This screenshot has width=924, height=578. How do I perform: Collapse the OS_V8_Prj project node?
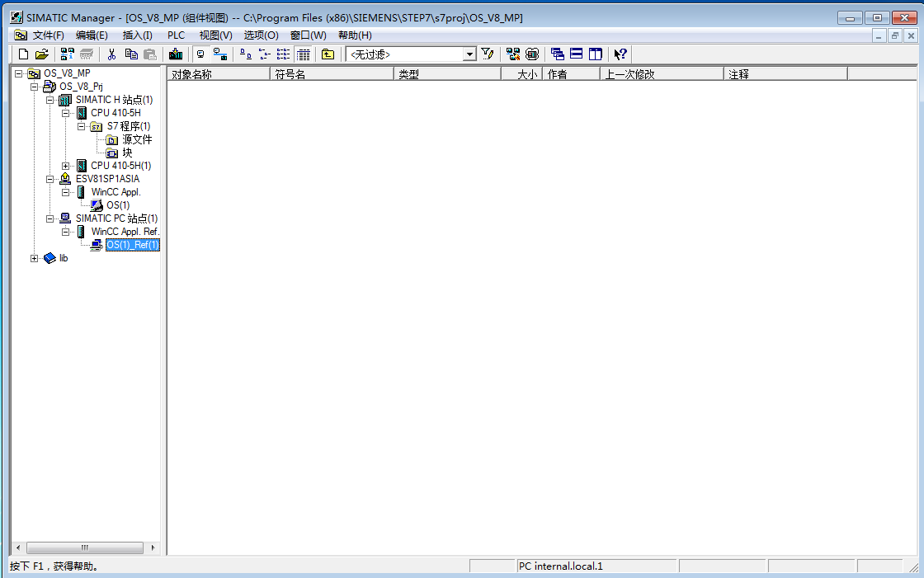point(34,87)
